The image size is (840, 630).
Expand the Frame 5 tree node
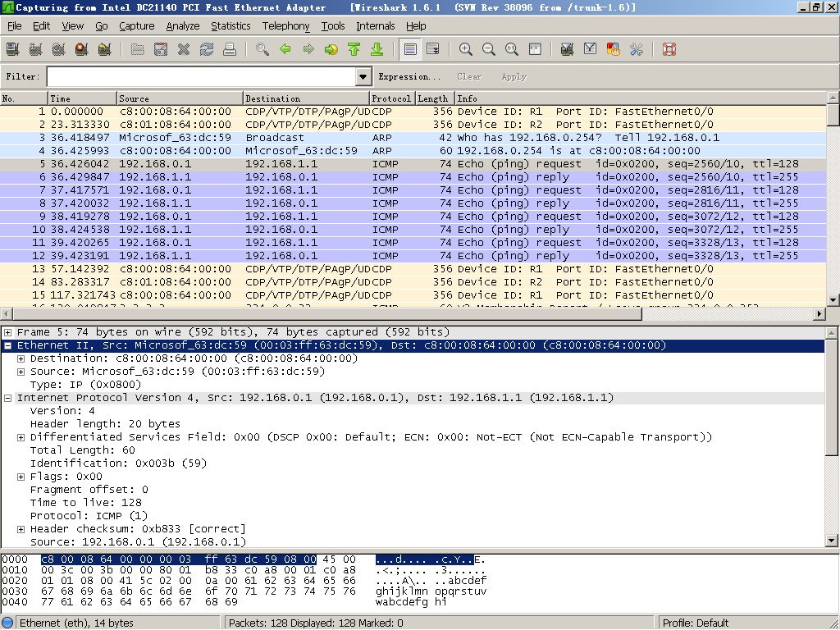pos(8,332)
